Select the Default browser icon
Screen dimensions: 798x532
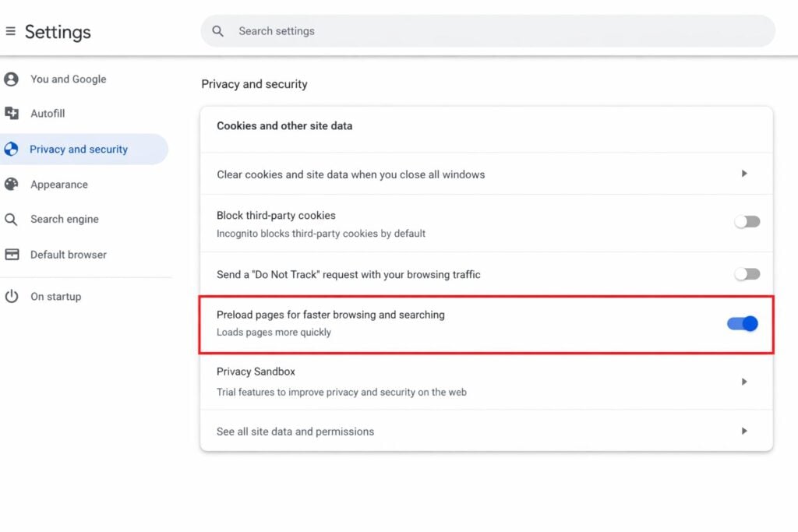[12, 254]
